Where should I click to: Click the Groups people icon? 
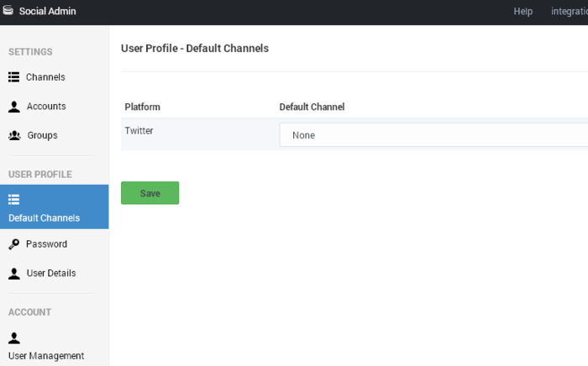coord(14,135)
